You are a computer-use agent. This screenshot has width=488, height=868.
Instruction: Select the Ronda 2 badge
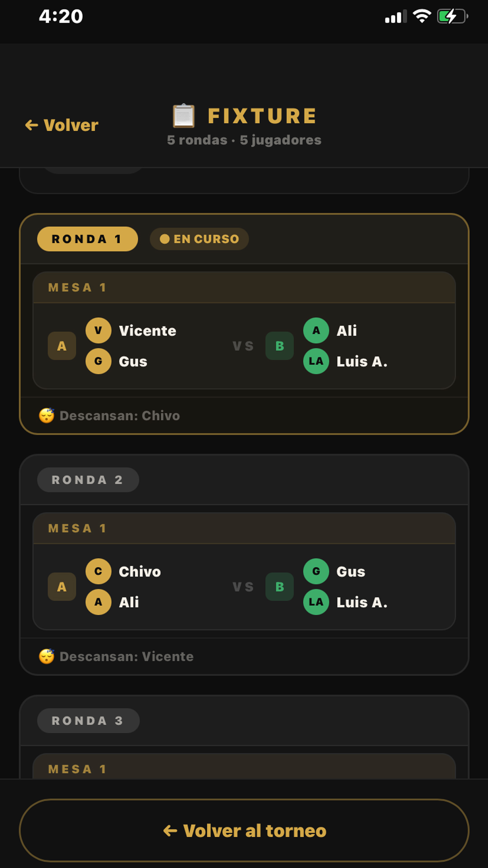(88, 480)
